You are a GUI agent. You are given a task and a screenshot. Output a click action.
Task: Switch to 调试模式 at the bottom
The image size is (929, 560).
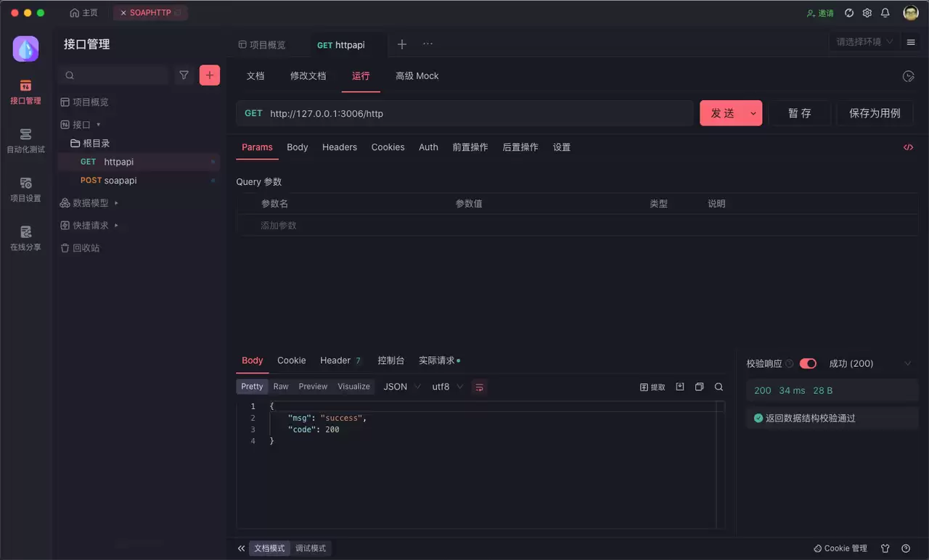[x=311, y=548]
